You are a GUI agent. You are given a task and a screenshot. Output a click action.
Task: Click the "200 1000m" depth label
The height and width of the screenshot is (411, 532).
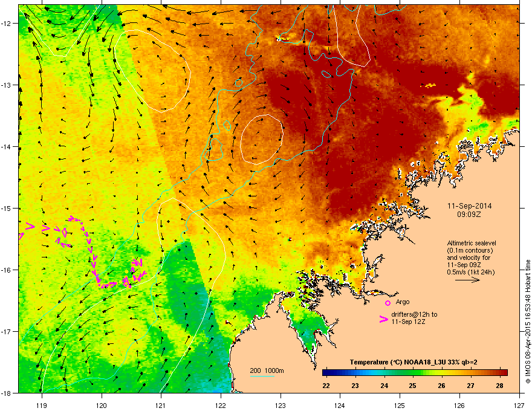[x=267, y=371]
